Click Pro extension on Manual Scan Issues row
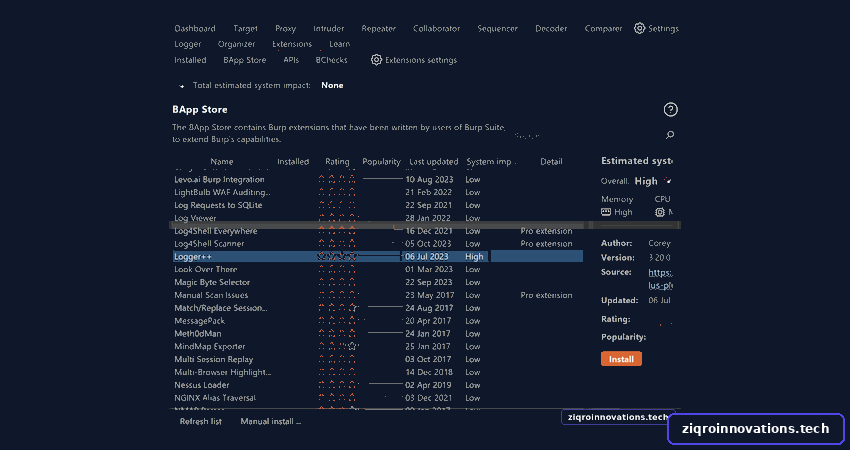850x450 pixels. click(x=546, y=295)
